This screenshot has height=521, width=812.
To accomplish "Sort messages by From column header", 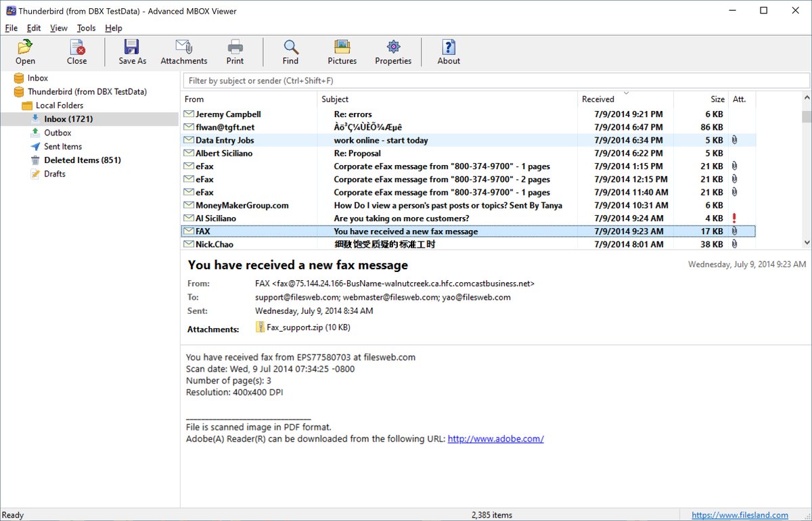I will coord(249,99).
